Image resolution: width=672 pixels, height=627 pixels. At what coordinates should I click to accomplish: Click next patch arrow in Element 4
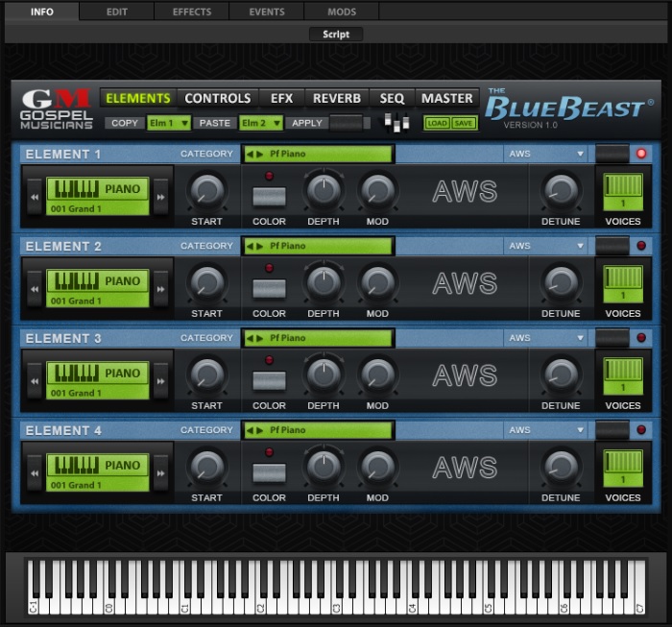(x=160, y=473)
